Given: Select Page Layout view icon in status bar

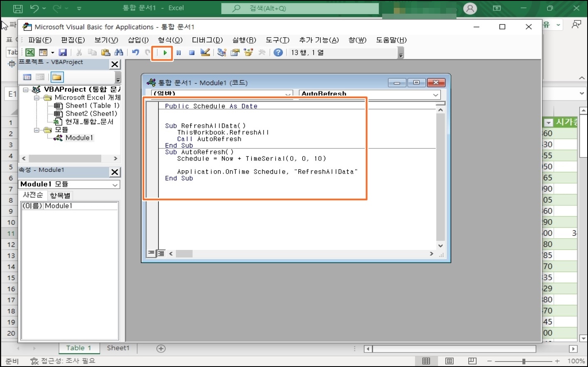Looking at the screenshot, I should click(449, 361).
